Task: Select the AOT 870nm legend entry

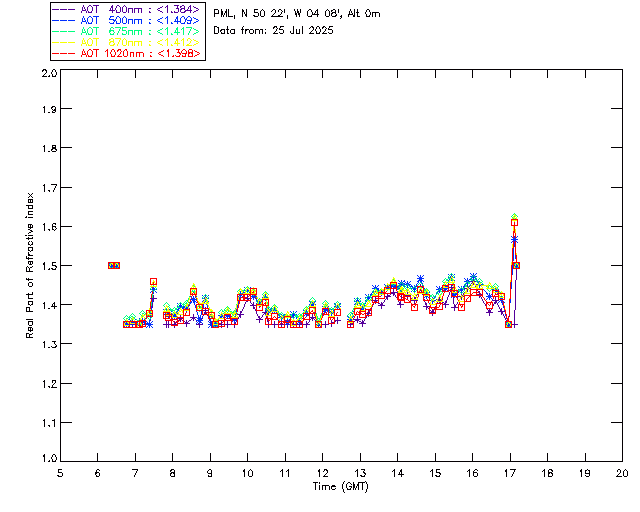Action: point(127,42)
